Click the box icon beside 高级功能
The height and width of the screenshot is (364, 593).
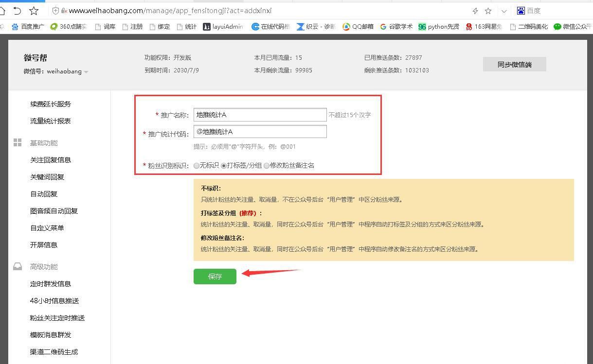pyautogui.click(x=18, y=266)
